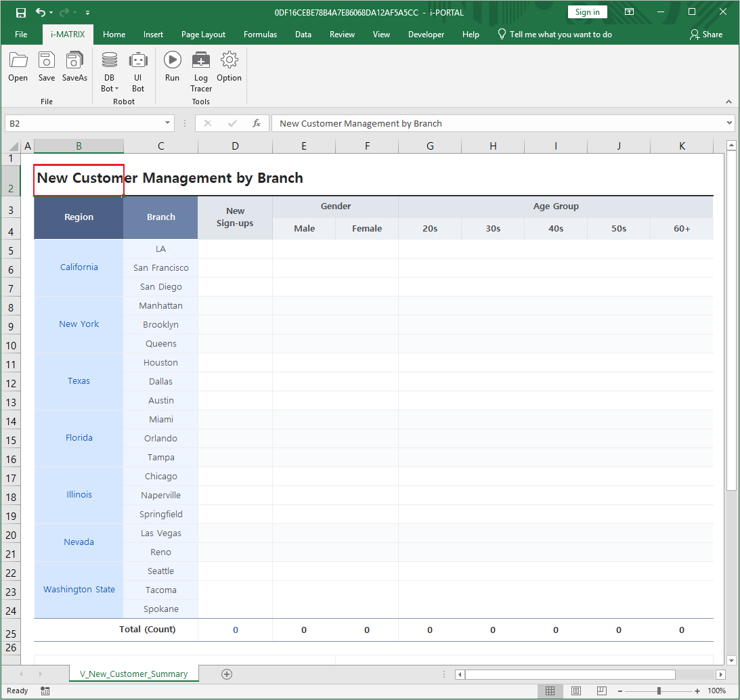Click the Share button

(706, 35)
